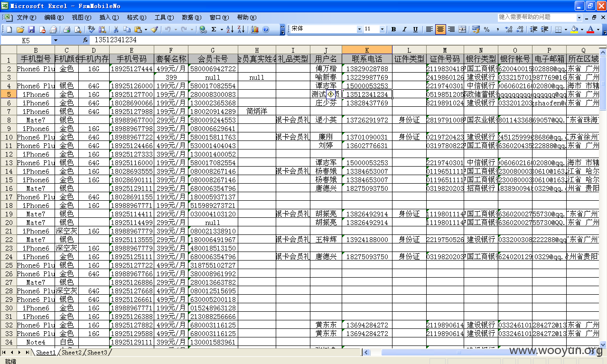607x364 pixels.
Task: Toggle italic formatting
Action: tap(404, 29)
